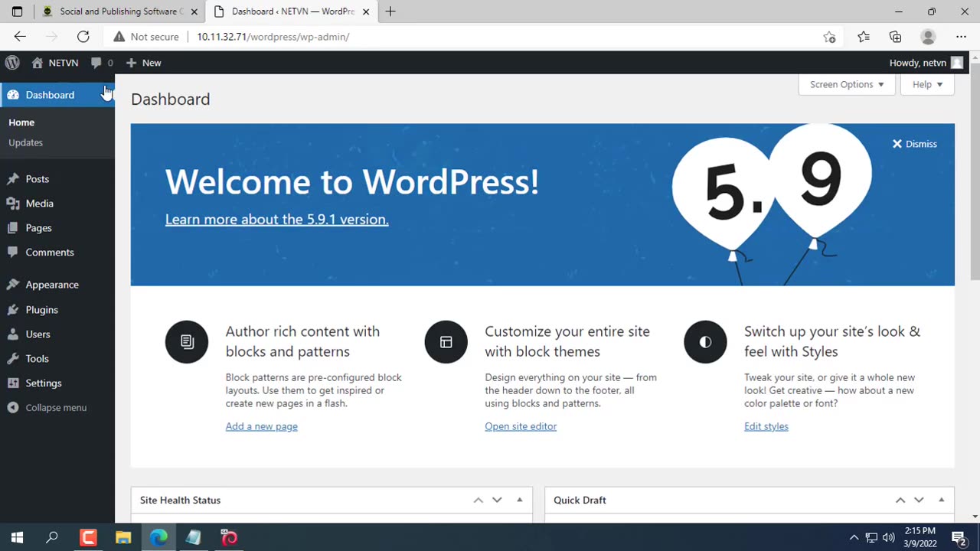Close the Dashboard NETVN browser tab

pos(366,11)
